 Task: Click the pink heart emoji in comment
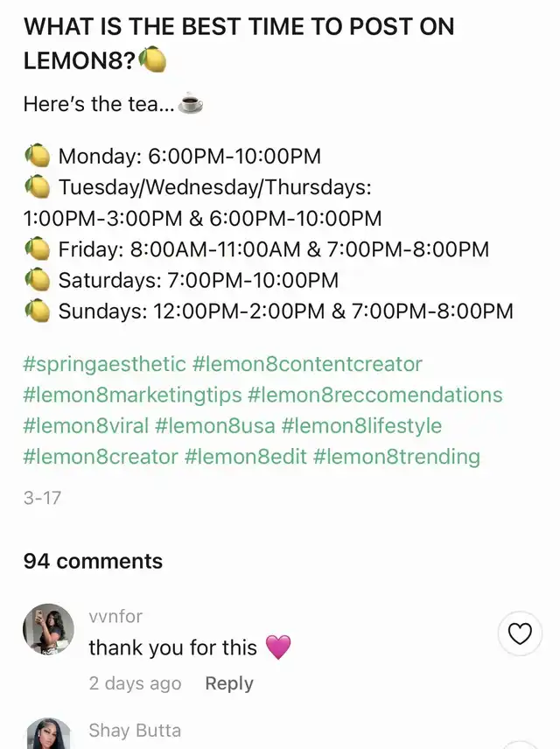click(277, 647)
